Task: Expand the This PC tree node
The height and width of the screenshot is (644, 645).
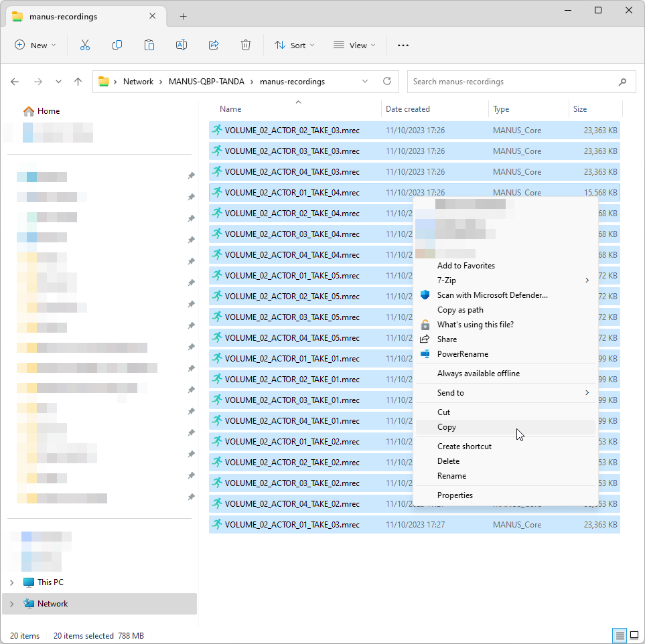Action: click(x=12, y=582)
